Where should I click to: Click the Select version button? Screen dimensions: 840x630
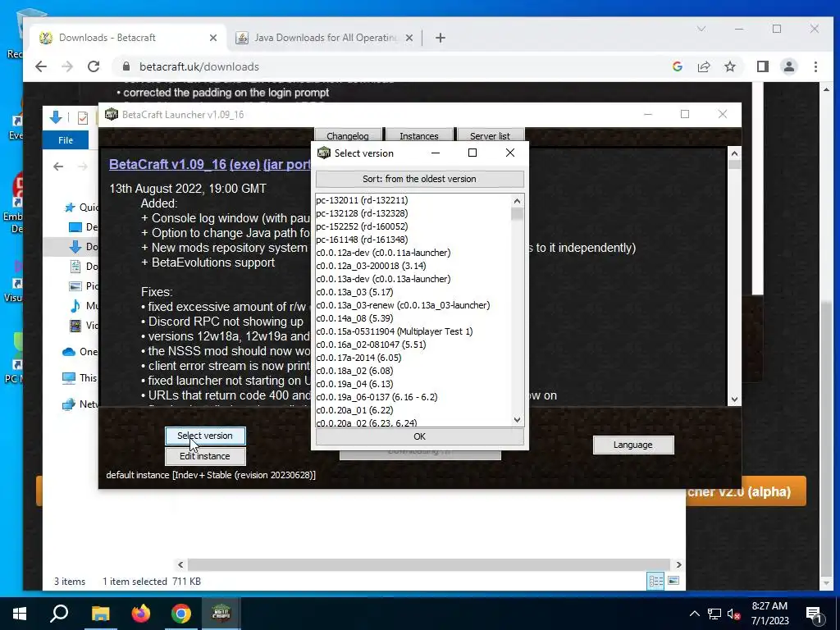point(205,436)
